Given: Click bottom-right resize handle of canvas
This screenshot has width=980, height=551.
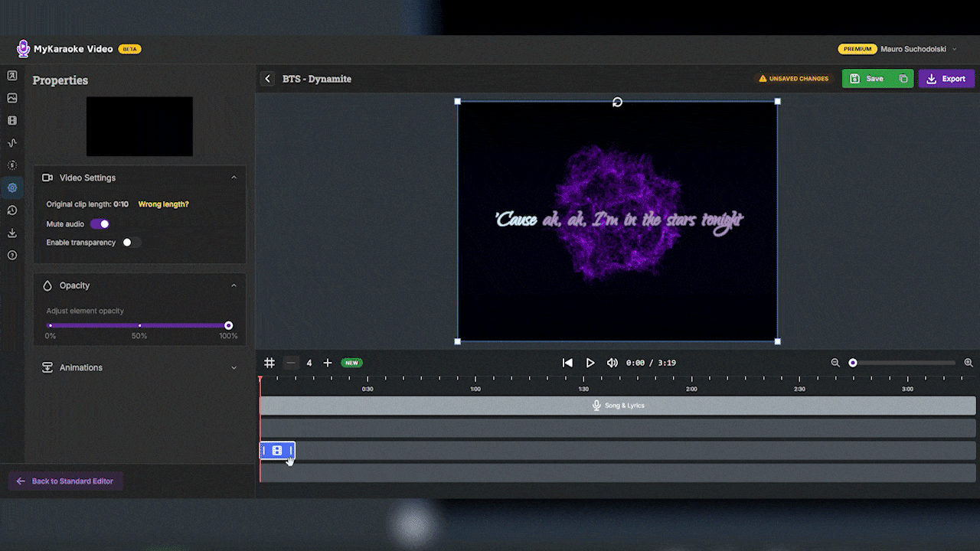Looking at the screenshot, I should pos(778,341).
